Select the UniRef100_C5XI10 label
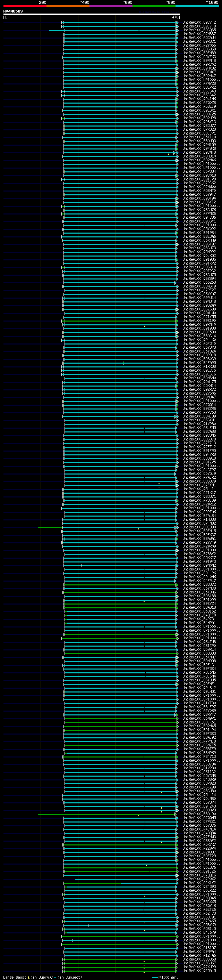This screenshot has width=222, height=980. pos(199,137)
